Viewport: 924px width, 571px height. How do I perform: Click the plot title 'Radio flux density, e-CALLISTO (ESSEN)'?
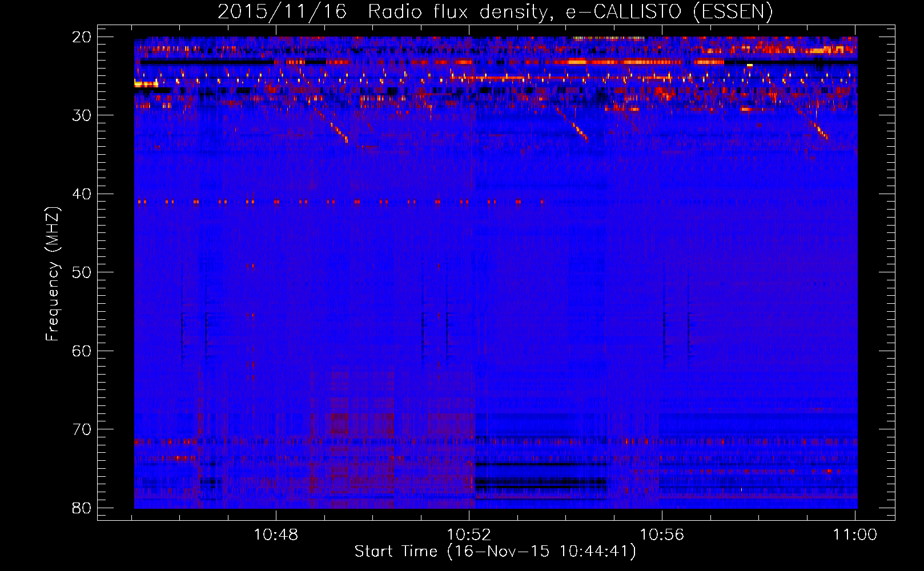pos(570,11)
